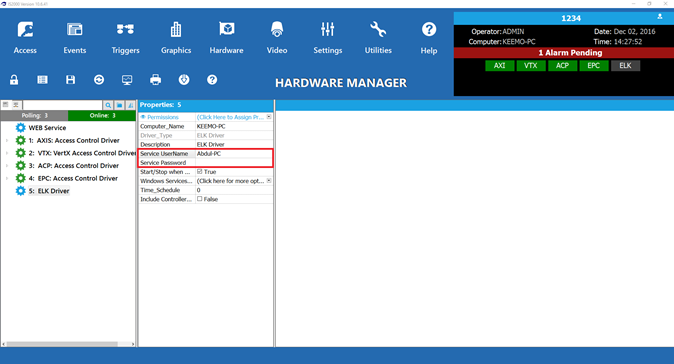Image resolution: width=674 pixels, height=364 pixels.
Task: Open the Video module
Action: click(277, 38)
